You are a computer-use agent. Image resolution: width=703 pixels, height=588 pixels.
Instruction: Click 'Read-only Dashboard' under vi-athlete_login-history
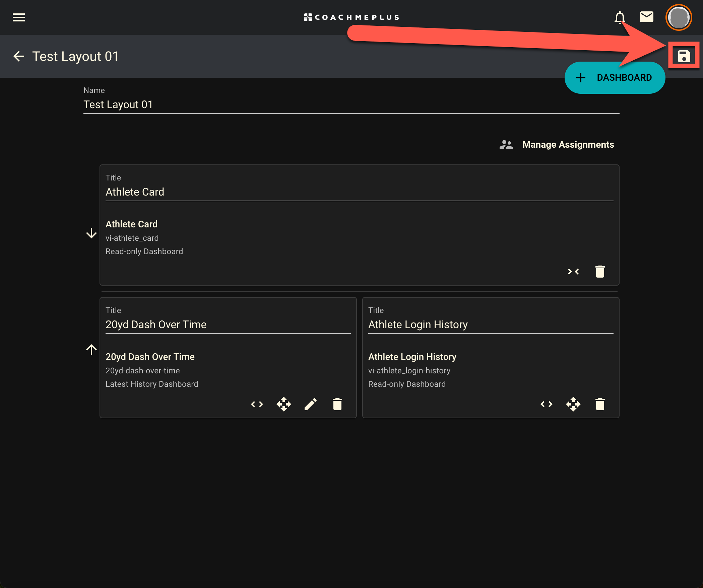407,384
